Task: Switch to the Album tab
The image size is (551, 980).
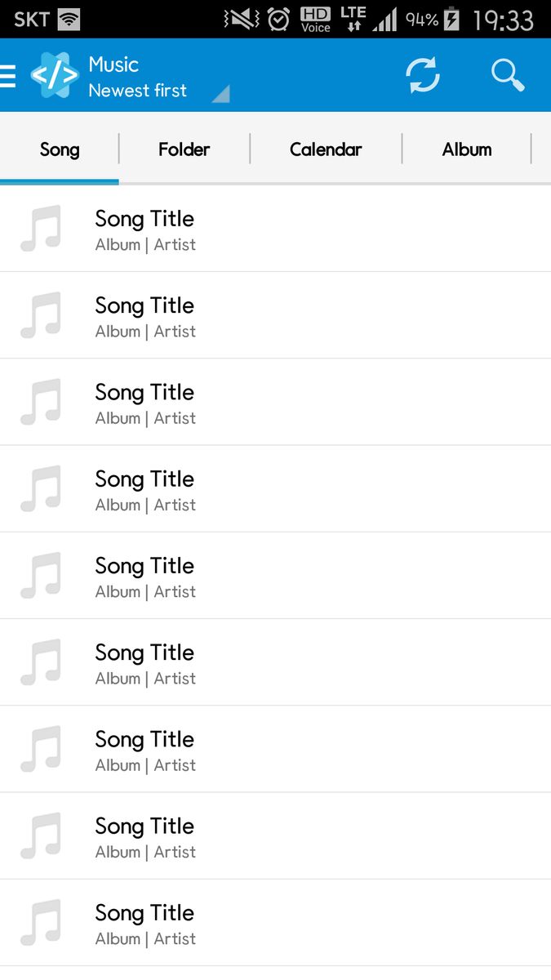Action: (467, 149)
